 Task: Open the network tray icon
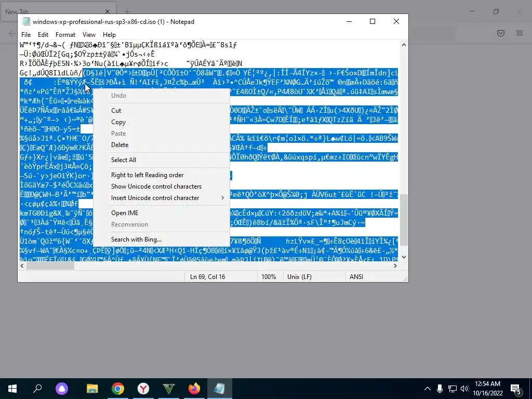pos(453,389)
